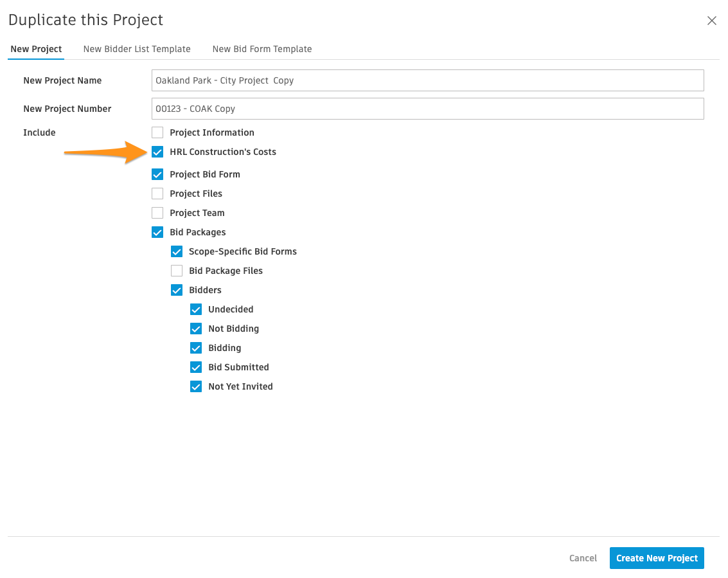Click the 'Project Files' label text
728x578 pixels.
(196, 194)
